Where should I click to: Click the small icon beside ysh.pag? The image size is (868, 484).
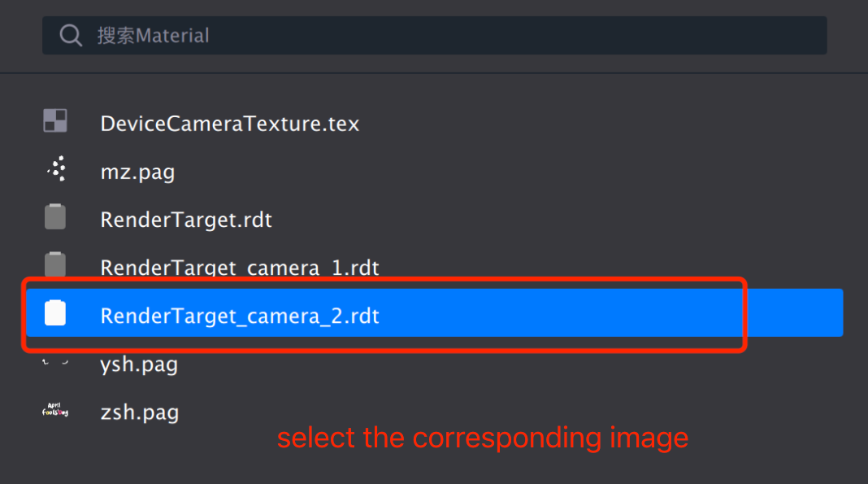click(x=55, y=363)
